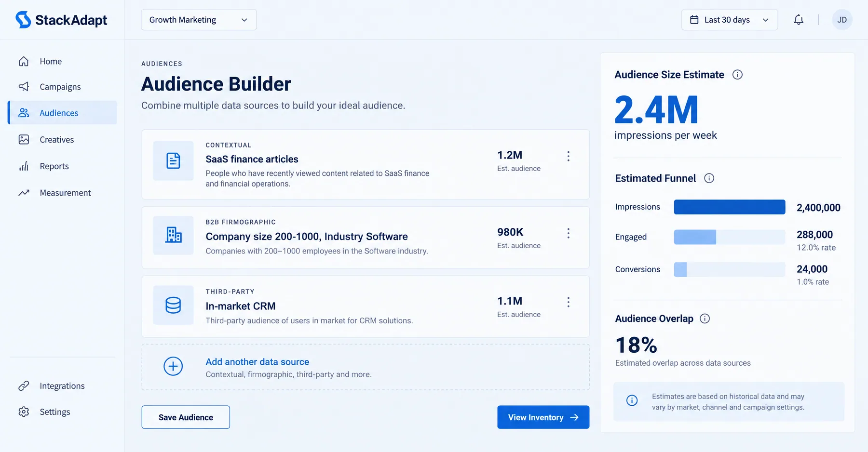
Task: Click the document icon on the Contextual card
Action: click(173, 160)
